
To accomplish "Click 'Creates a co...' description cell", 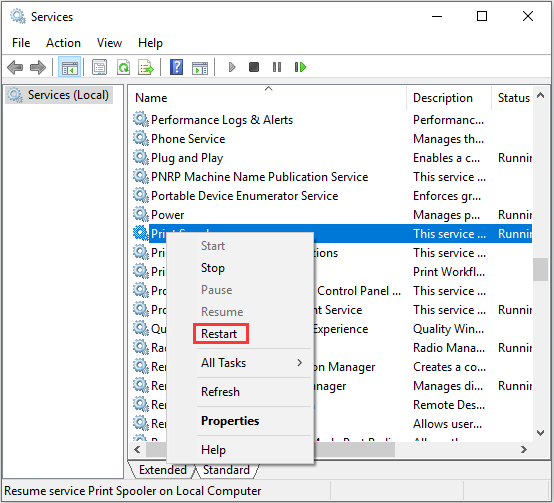I will [449, 367].
